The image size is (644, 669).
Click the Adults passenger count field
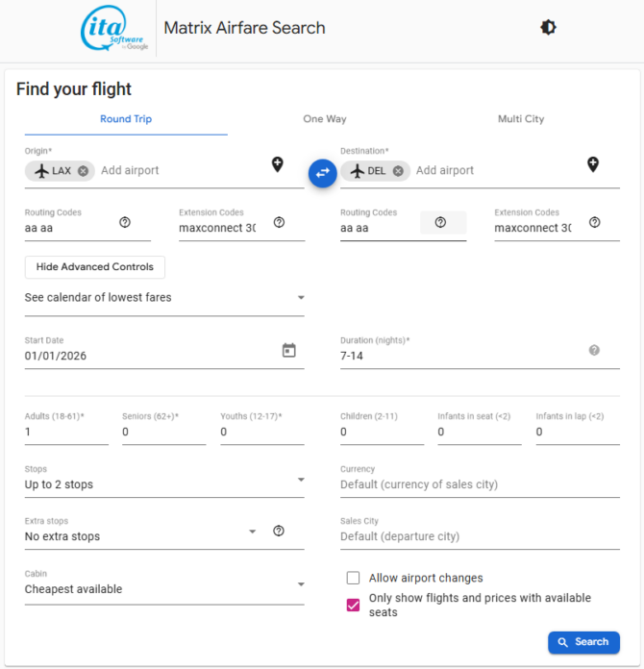pyautogui.click(x=65, y=433)
